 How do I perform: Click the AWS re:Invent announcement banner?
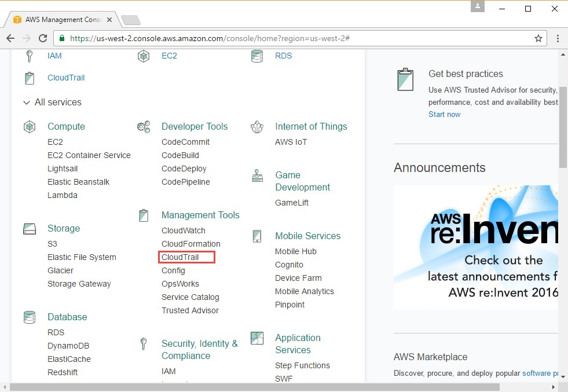[475, 247]
